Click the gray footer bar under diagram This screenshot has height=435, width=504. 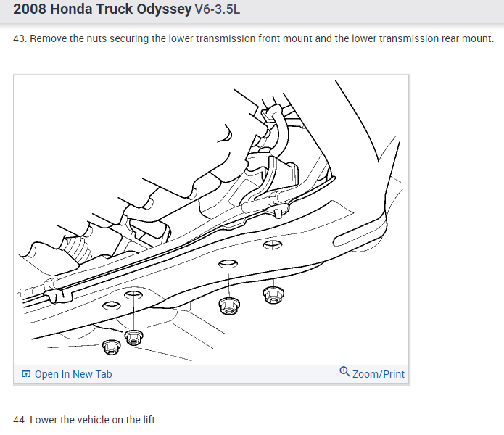pyautogui.click(x=211, y=373)
